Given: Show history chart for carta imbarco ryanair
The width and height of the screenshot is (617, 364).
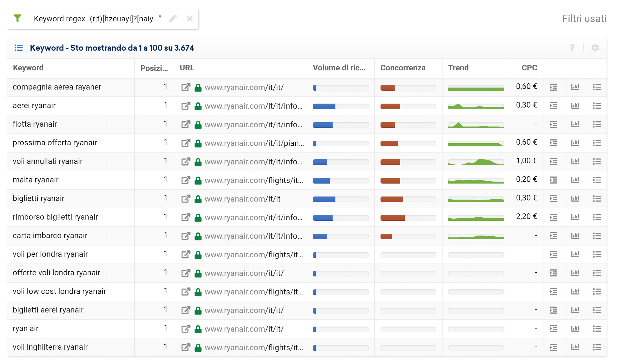Looking at the screenshot, I should click(x=575, y=236).
